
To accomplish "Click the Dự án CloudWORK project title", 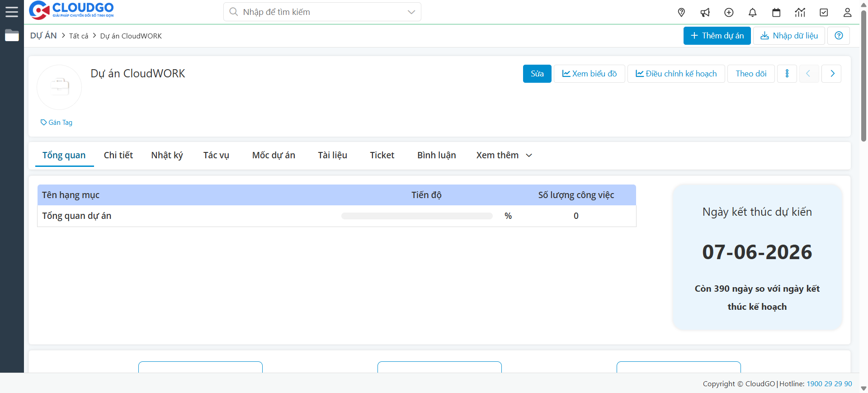I will click(x=138, y=74).
